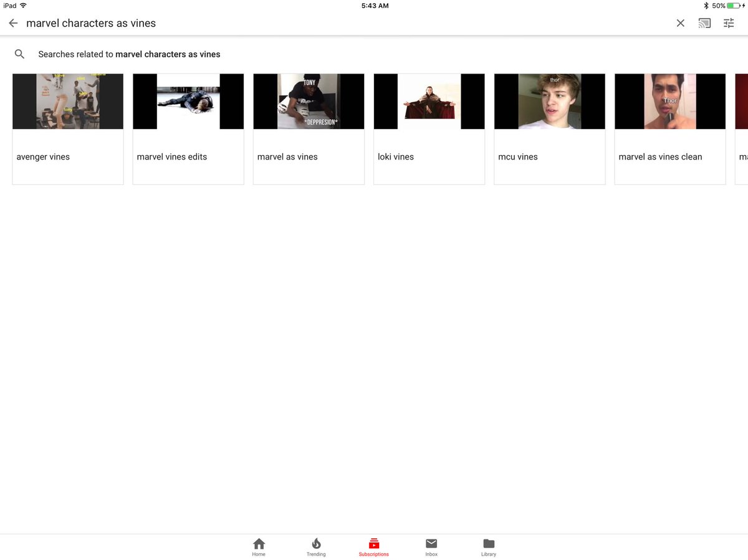Open marvel as vines thumbnail
The width and height of the screenshot is (748, 560).
point(309,102)
